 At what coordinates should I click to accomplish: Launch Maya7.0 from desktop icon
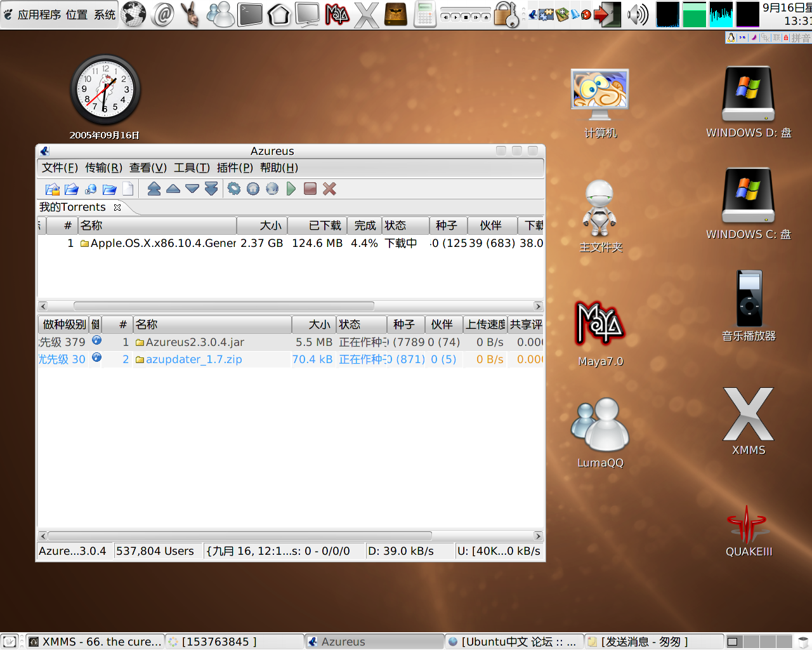(x=600, y=334)
